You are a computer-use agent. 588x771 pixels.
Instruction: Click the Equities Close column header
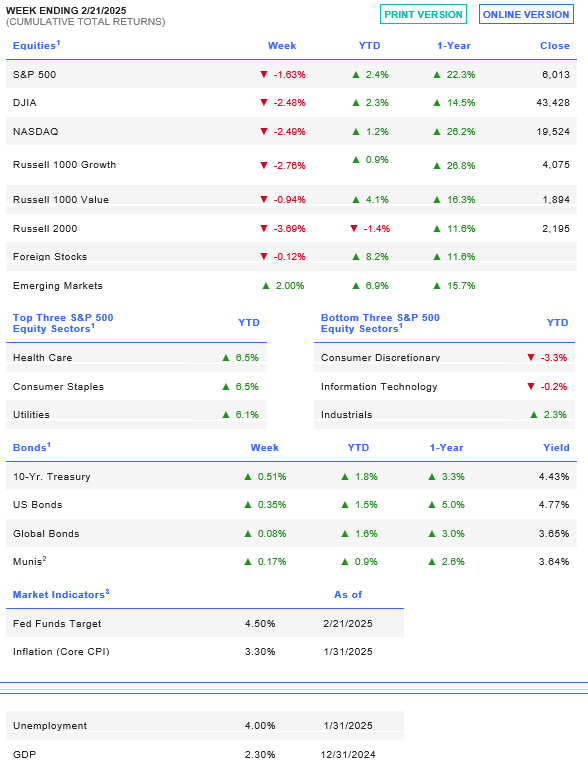tap(555, 45)
